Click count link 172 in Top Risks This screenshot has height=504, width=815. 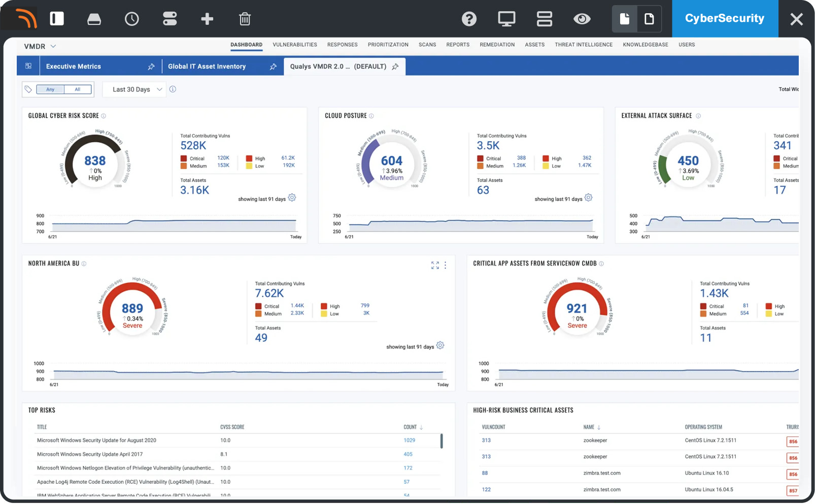(408, 467)
